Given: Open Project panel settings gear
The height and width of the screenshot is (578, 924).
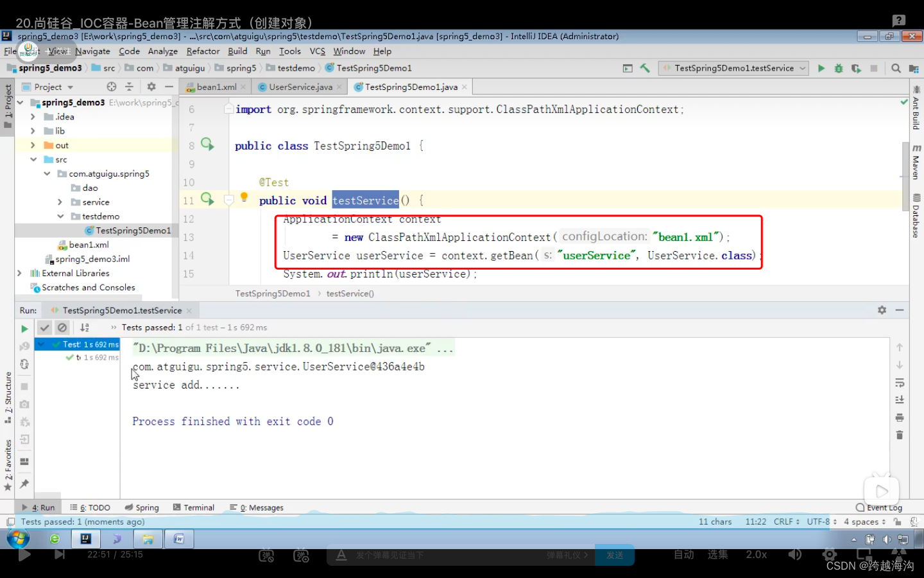Looking at the screenshot, I should [x=151, y=87].
